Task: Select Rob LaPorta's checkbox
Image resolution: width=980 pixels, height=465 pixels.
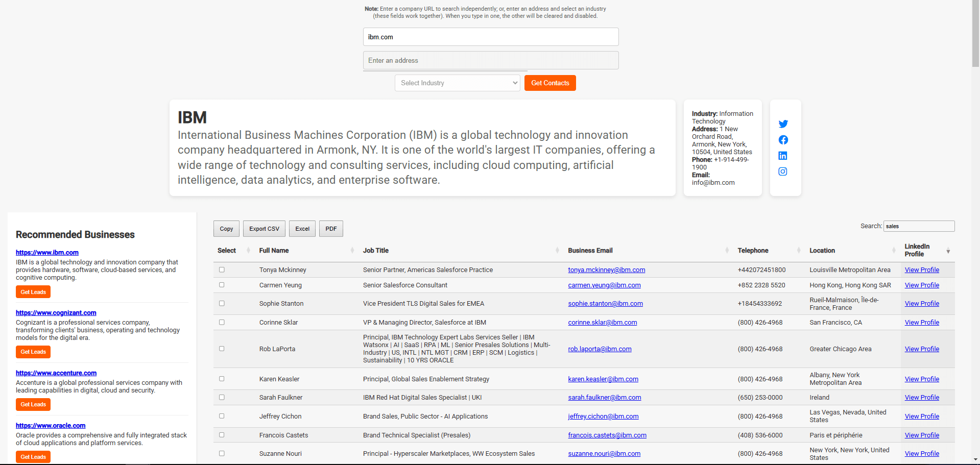Action: [222, 349]
